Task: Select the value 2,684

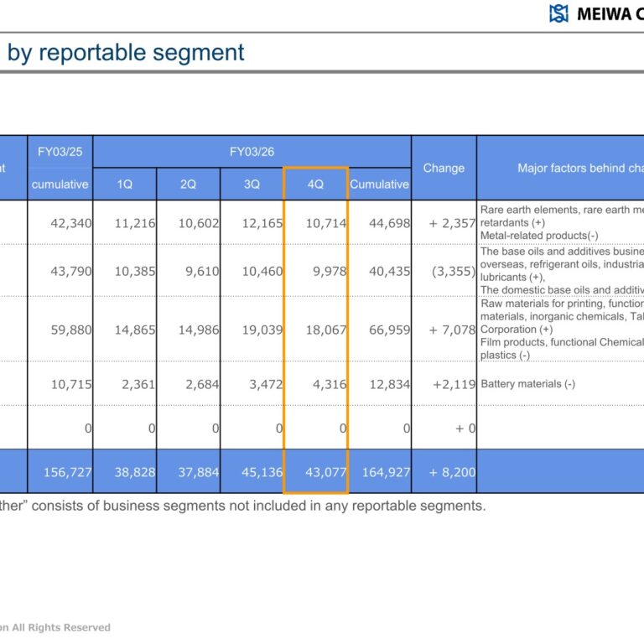Action: point(202,384)
